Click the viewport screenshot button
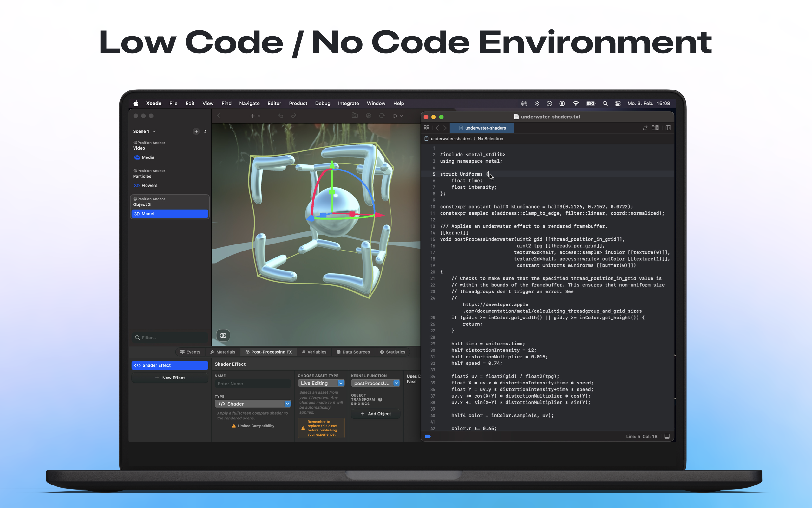The height and width of the screenshot is (508, 812). point(223,335)
